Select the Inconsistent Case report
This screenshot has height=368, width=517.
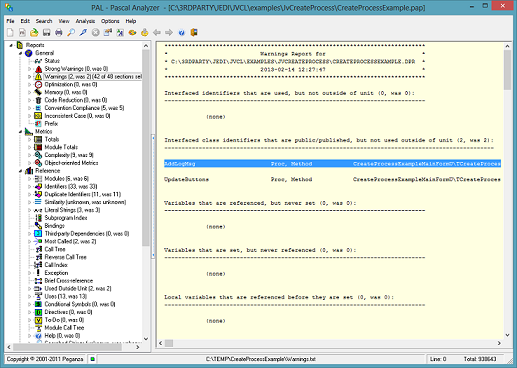(x=77, y=116)
